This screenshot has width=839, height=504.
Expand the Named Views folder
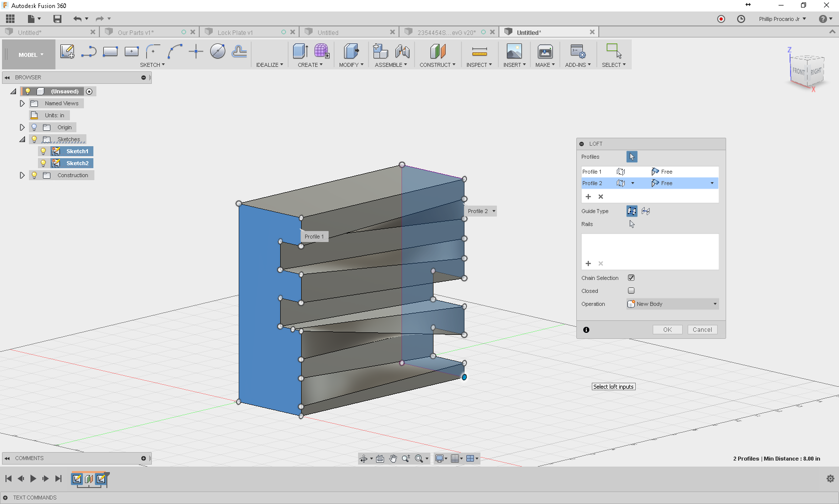click(x=22, y=103)
